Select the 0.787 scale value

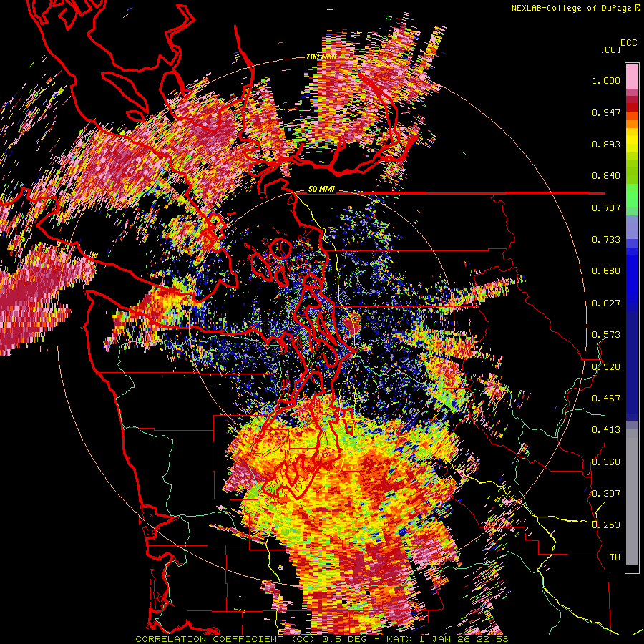point(606,208)
